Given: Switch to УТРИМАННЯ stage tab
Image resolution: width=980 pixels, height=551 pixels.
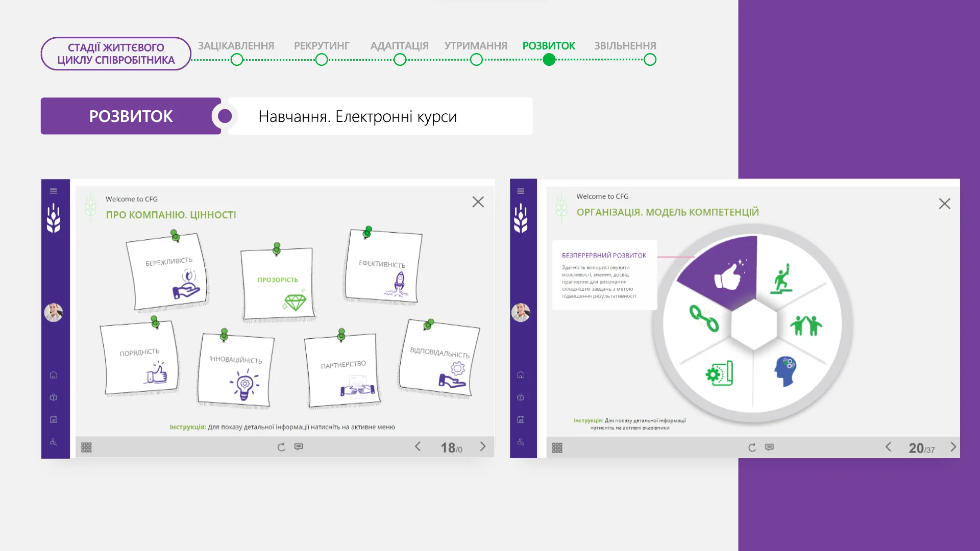Looking at the screenshot, I should click(475, 46).
